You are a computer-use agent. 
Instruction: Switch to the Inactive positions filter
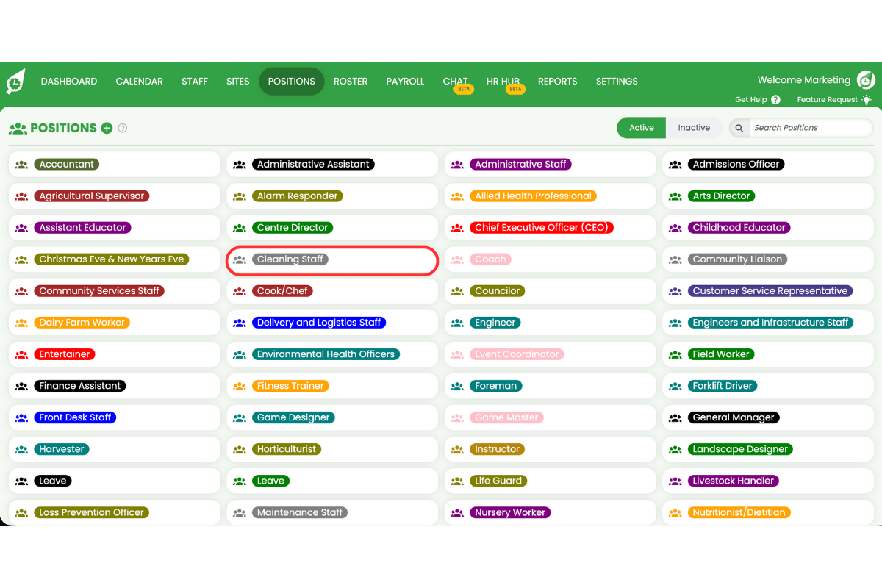coord(693,127)
